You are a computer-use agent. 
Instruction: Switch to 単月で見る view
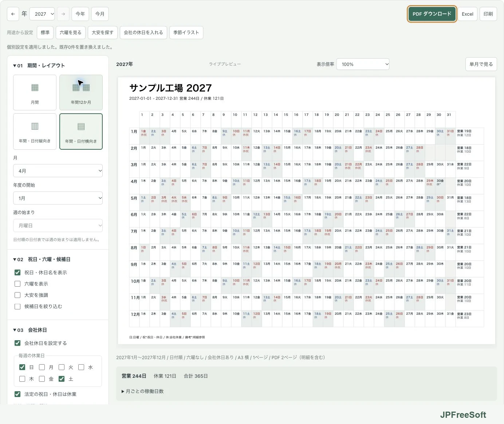pos(481,64)
